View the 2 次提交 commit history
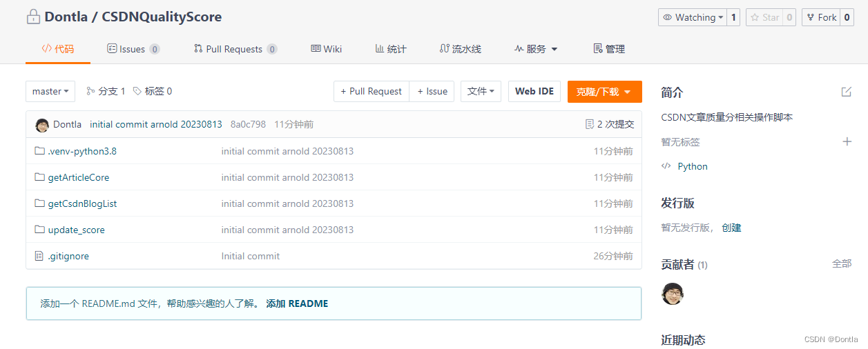The height and width of the screenshot is (349, 868). point(610,124)
